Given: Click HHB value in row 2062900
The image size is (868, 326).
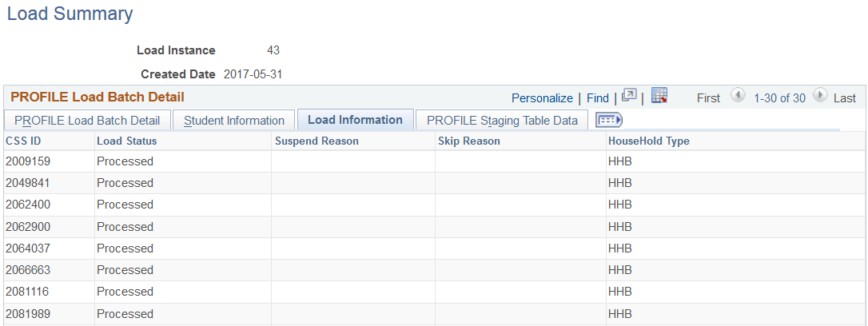Looking at the screenshot, I should pos(620,227).
